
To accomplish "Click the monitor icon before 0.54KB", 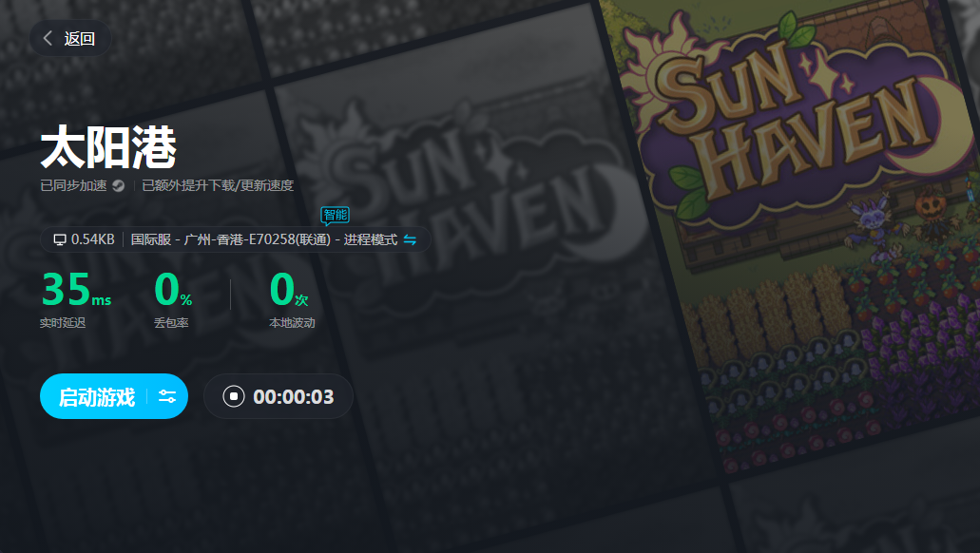I will pyautogui.click(x=60, y=239).
